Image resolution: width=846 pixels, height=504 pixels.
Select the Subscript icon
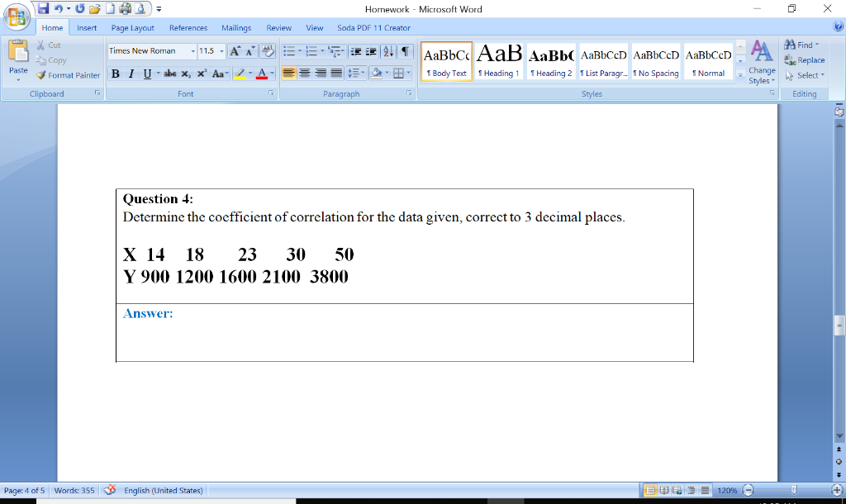click(x=185, y=73)
